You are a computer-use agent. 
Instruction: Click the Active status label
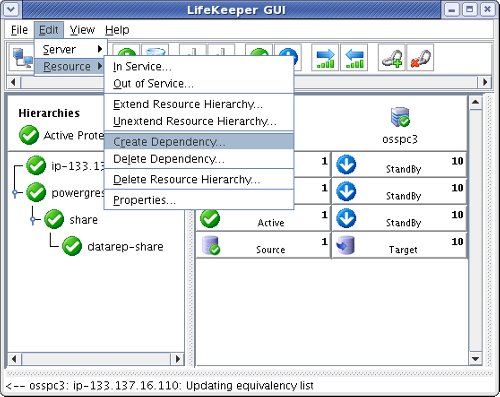pyautogui.click(x=271, y=223)
